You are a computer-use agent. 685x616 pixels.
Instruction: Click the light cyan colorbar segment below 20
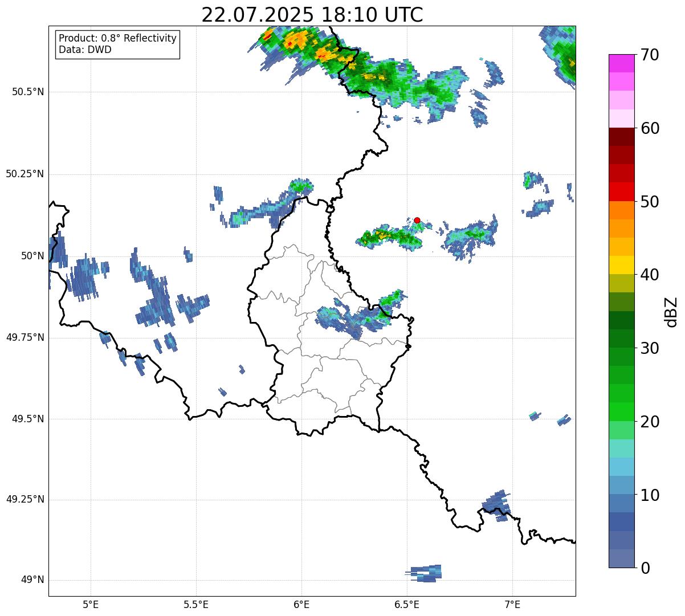[622, 448]
